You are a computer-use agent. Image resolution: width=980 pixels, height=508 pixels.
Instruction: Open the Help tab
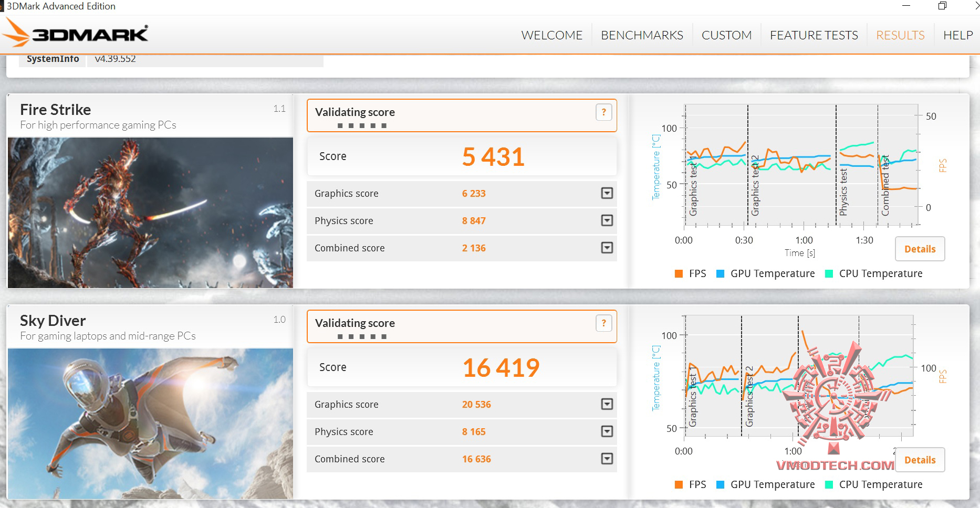tap(958, 35)
